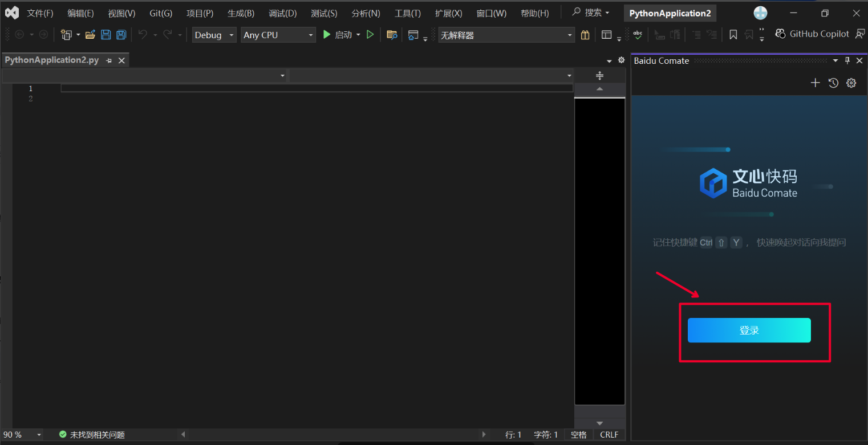
Task: Open chat history in Baidu Comate
Action: click(833, 83)
